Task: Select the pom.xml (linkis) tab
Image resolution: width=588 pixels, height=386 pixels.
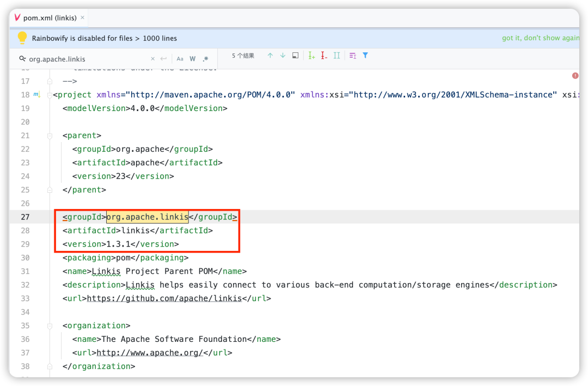Action: pos(49,17)
